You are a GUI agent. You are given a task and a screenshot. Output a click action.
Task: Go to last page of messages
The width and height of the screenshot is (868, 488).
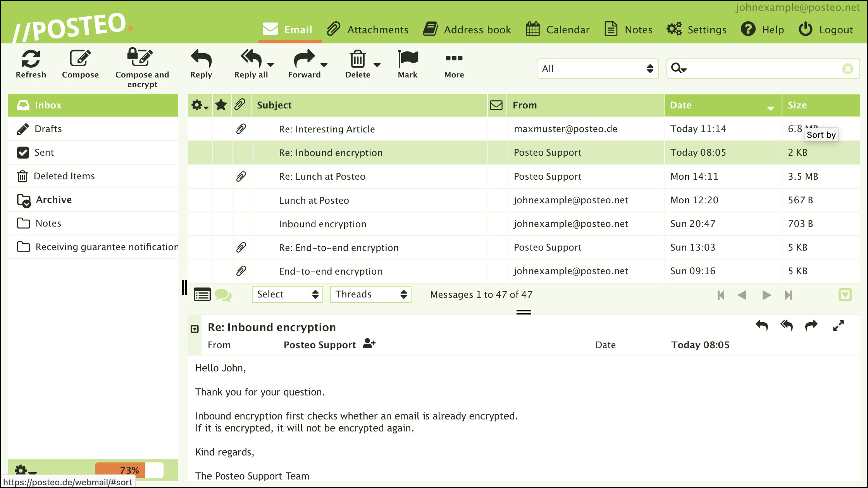(788, 295)
